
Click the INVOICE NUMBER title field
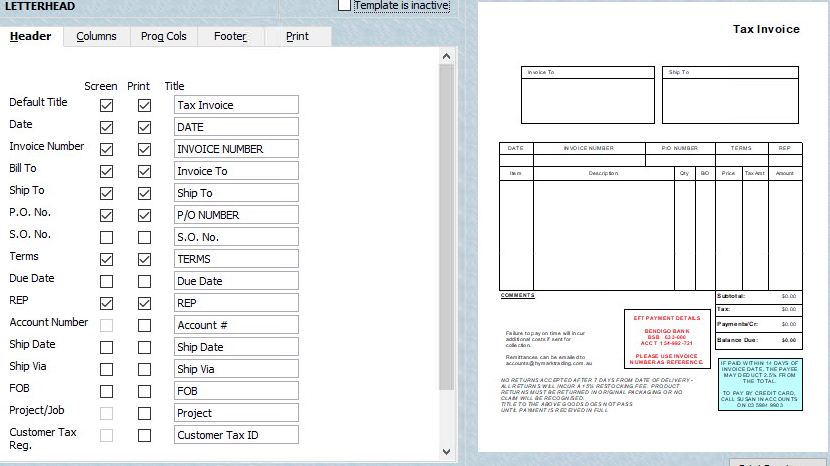pos(236,149)
